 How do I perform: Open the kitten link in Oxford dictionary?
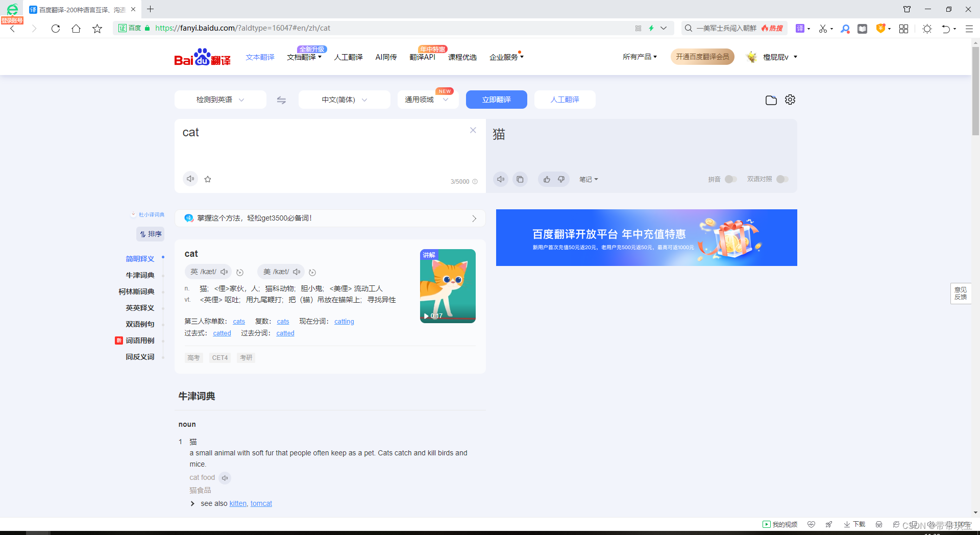[x=238, y=503]
